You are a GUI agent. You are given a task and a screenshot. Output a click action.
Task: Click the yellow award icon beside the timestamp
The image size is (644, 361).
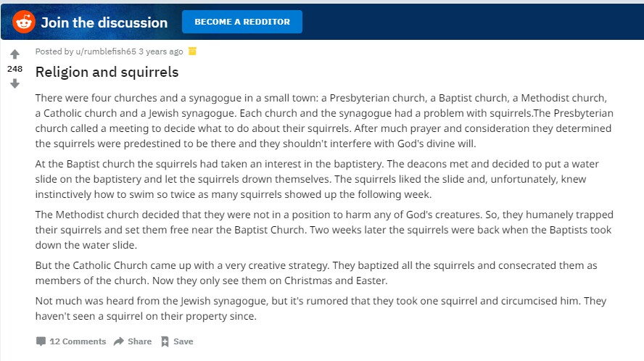pyautogui.click(x=192, y=51)
